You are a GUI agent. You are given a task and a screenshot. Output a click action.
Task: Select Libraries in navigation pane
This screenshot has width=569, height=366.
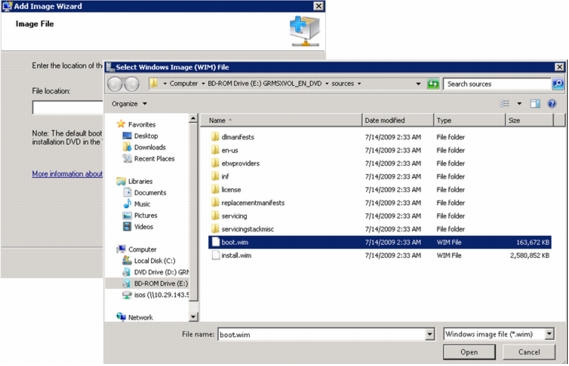click(x=135, y=181)
